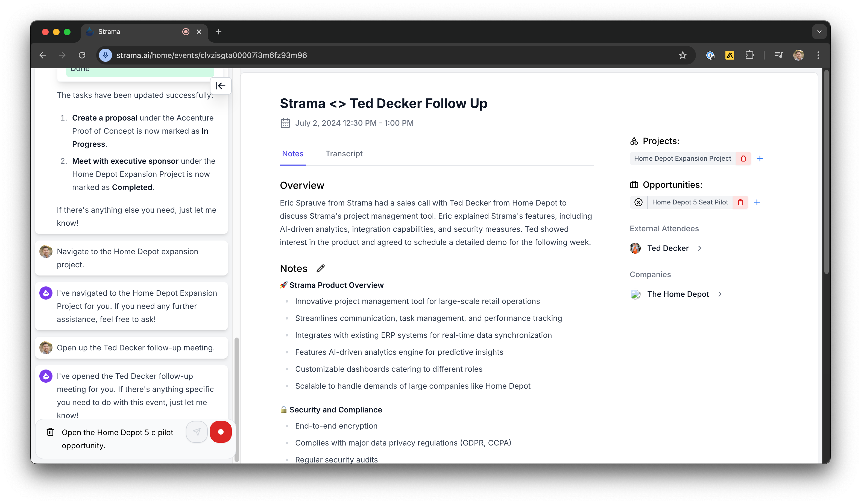This screenshot has width=861, height=504.
Task: Close the Strama browser tab
Action: (x=199, y=32)
